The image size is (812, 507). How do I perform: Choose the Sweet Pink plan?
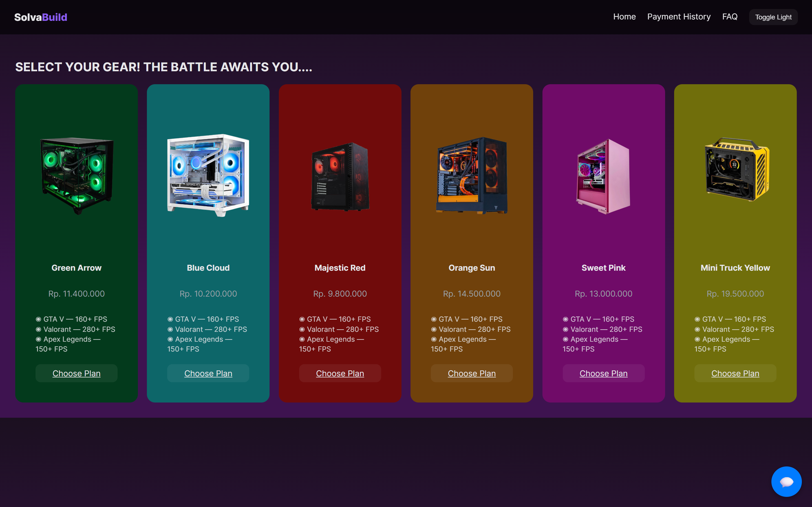point(603,373)
